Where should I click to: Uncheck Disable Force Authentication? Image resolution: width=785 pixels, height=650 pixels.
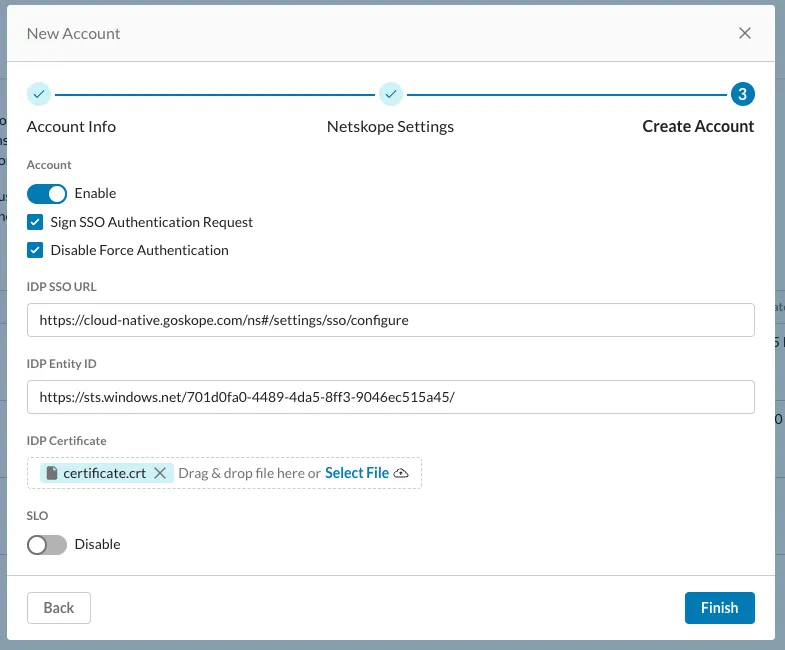tap(35, 250)
